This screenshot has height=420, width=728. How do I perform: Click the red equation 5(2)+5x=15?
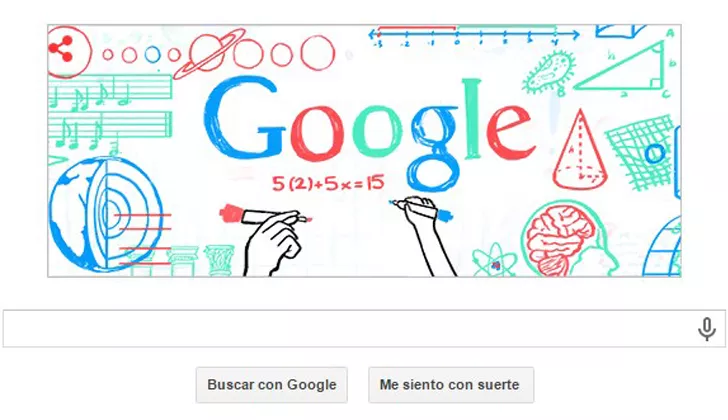328,183
